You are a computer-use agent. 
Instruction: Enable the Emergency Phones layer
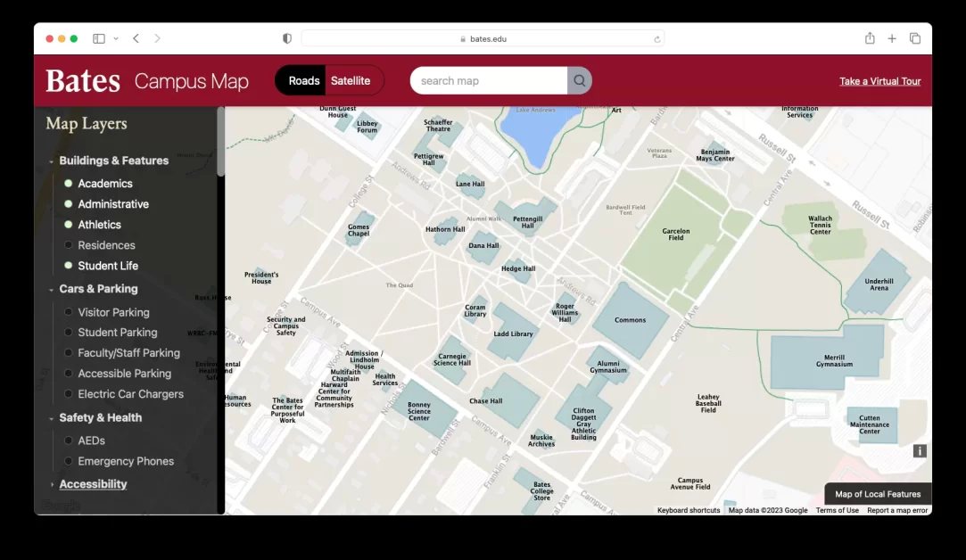point(68,461)
